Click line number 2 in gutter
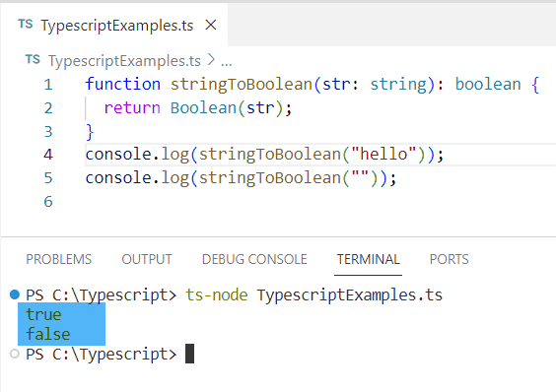 (x=48, y=108)
